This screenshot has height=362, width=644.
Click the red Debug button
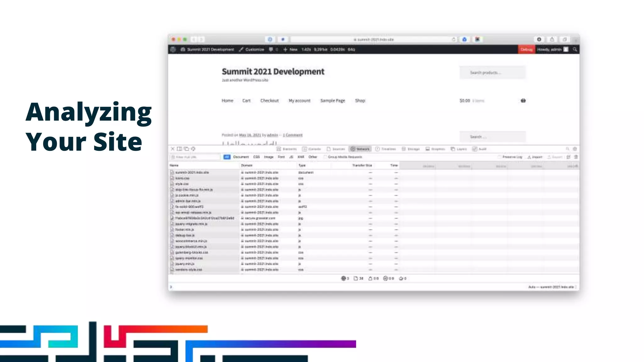coord(526,49)
